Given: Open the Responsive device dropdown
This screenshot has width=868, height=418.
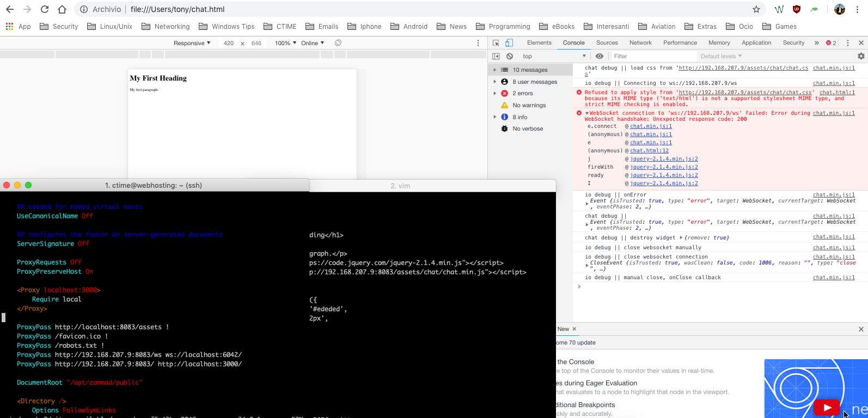Looking at the screenshot, I should (192, 43).
